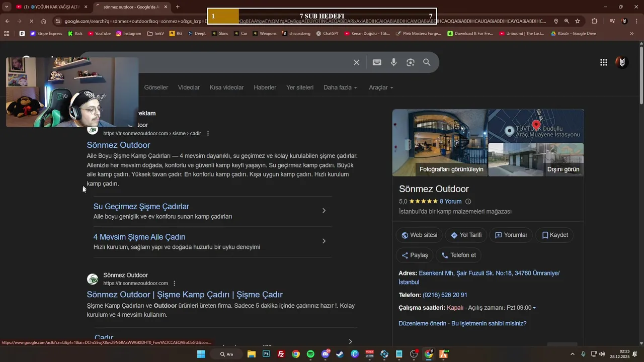Open the Esenkent Mh address link
This screenshot has width=644, height=362.
point(479,278)
